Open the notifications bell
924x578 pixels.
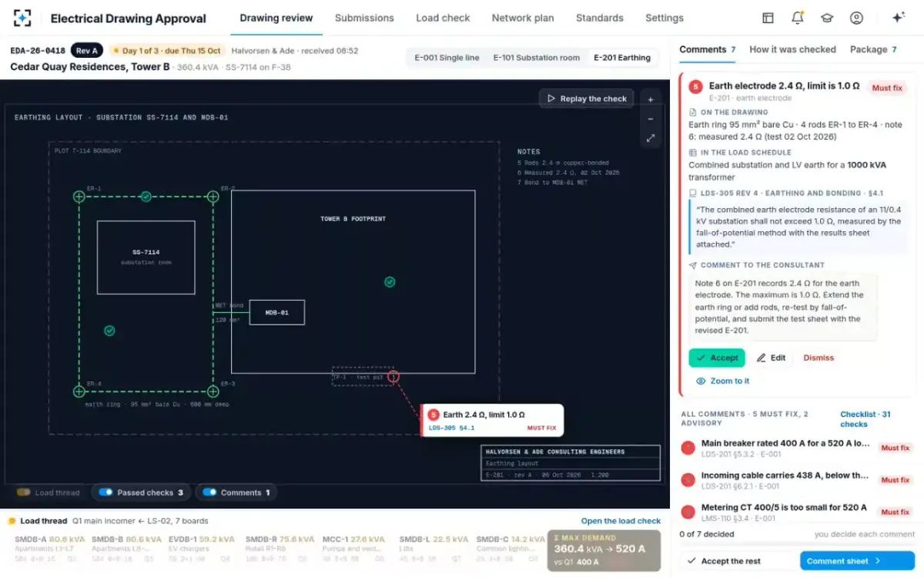[797, 18]
